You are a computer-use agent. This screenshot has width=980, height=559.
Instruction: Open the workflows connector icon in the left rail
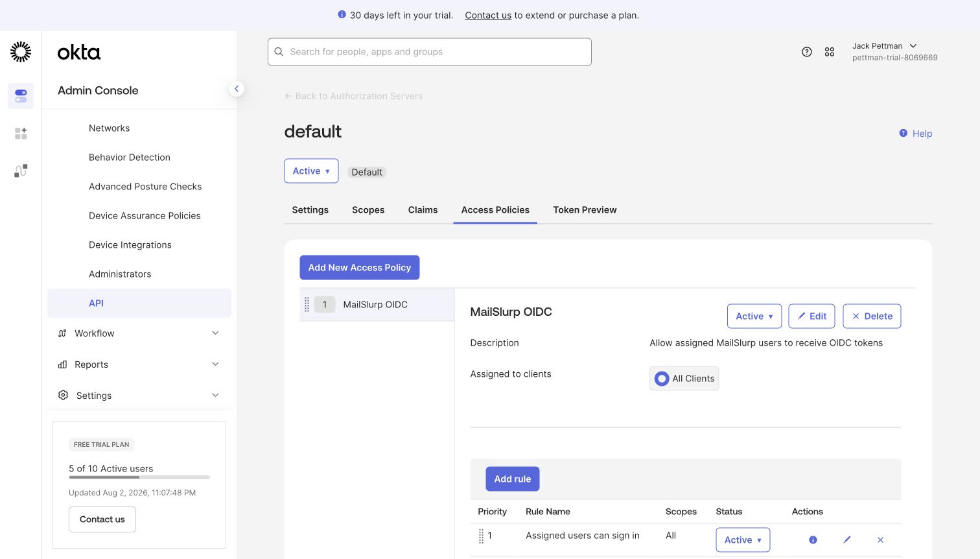(21, 171)
